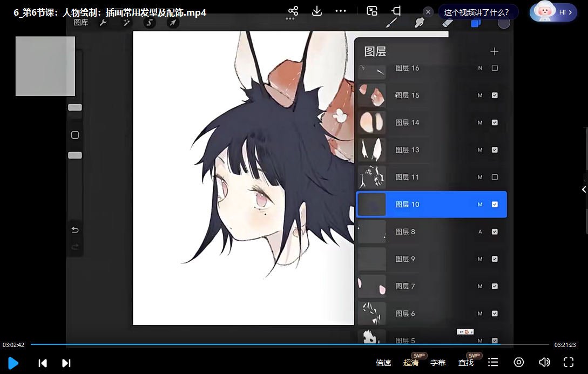588x374 pixels.
Task: Open the color picker circle
Action: [503, 23]
